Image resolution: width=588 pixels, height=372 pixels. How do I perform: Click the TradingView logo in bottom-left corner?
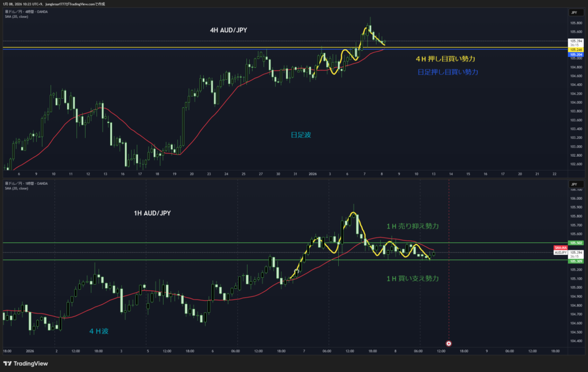(25, 363)
